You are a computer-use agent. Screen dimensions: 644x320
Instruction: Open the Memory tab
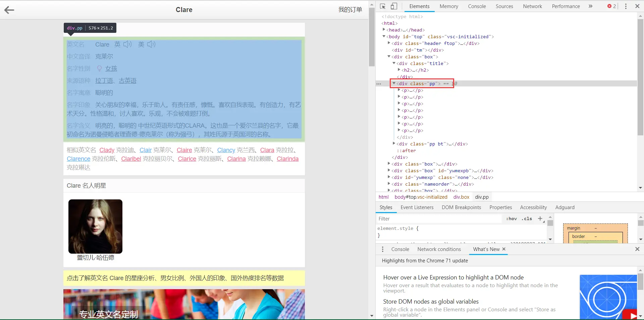(449, 6)
